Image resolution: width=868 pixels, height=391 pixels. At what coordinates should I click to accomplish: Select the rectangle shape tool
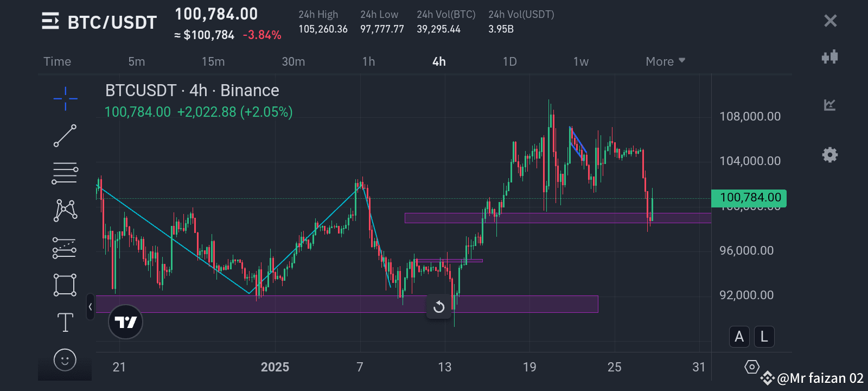tap(65, 285)
